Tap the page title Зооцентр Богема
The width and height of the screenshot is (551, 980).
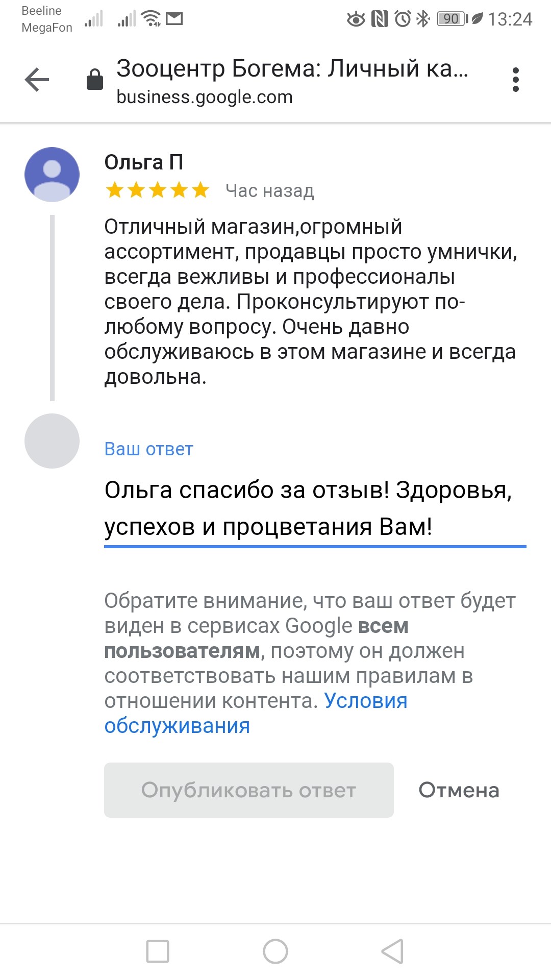tap(292, 68)
